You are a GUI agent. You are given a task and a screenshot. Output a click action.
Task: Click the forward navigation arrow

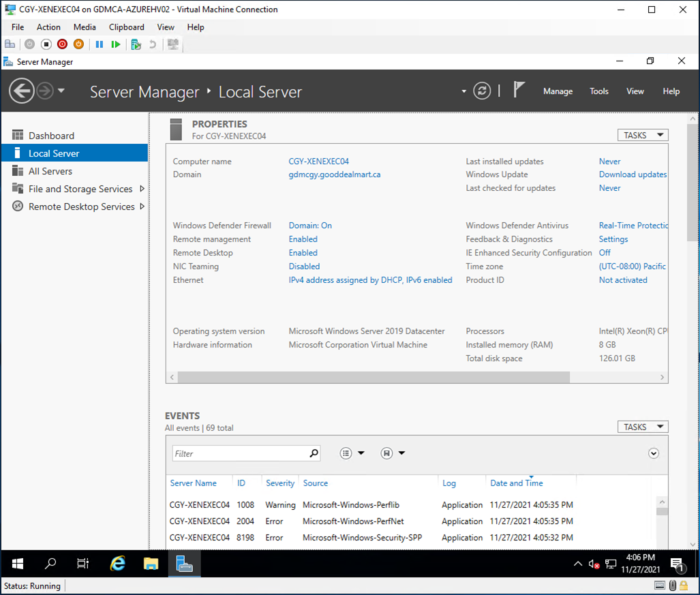tap(44, 91)
